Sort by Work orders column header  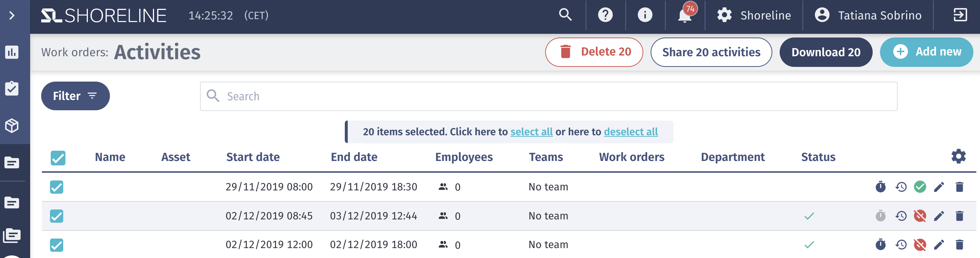(x=632, y=157)
